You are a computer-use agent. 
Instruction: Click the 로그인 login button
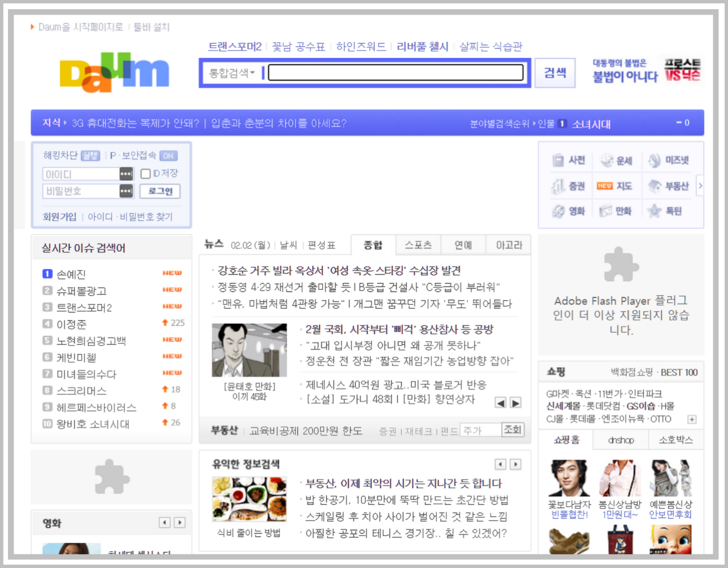click(160, 191)
